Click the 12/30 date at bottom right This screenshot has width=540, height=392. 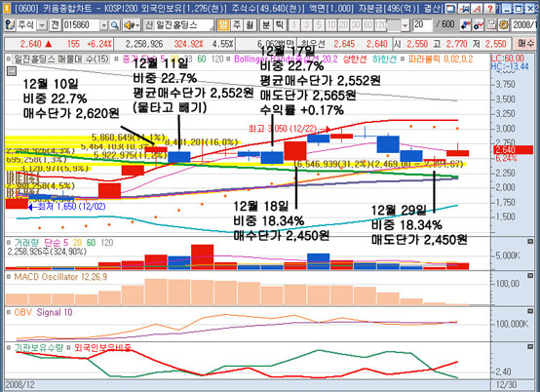tap(506, 385)
